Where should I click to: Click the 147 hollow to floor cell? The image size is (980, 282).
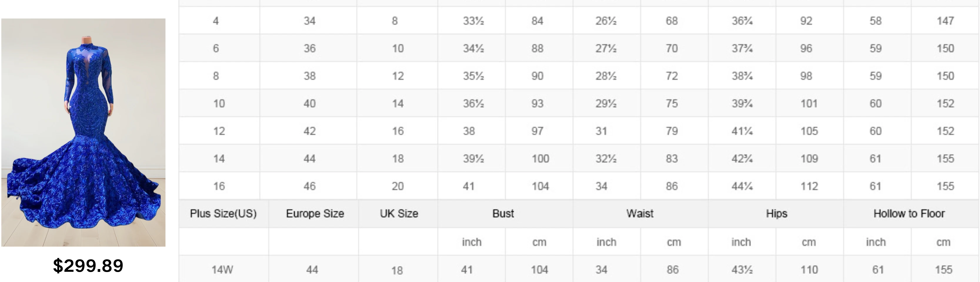tap(945, 21)
